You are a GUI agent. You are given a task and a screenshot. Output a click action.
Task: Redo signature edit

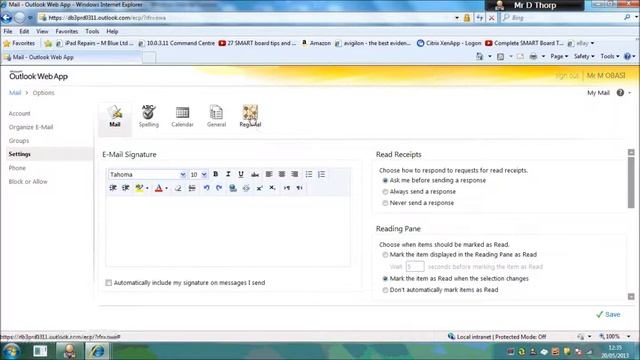pos(219,188)
